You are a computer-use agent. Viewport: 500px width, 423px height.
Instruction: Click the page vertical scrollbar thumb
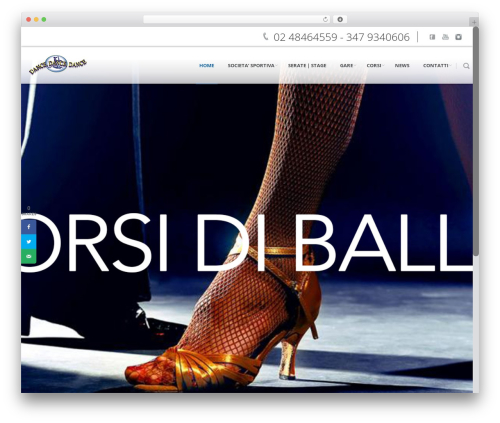click(x=476, y=141)
